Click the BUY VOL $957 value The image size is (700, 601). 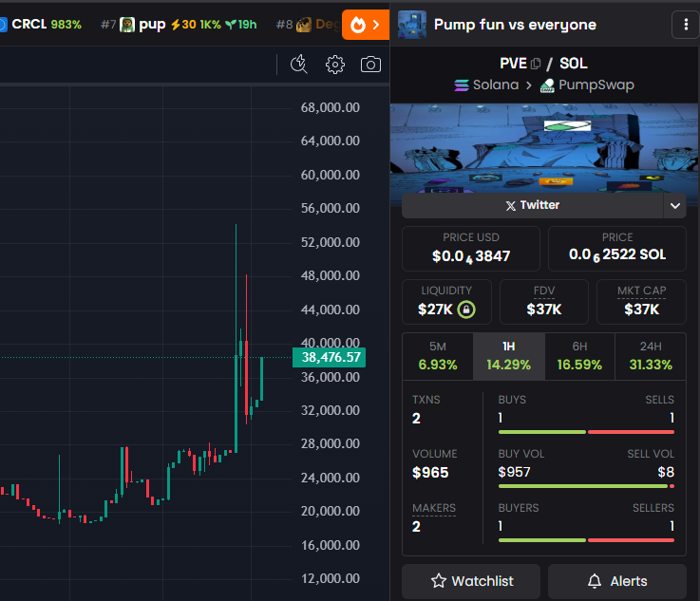pos(514,472)
